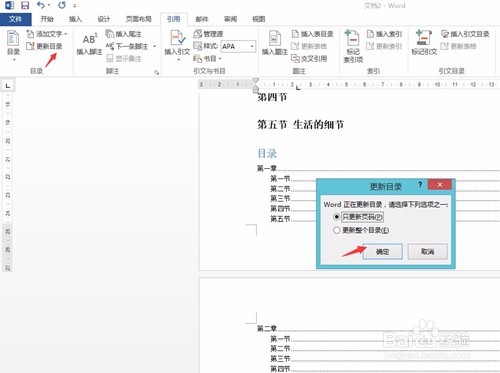This screenshot has width=500, height=373.
Task: Click 交叉引用 cross-reference command
Action: pos(309,59)
